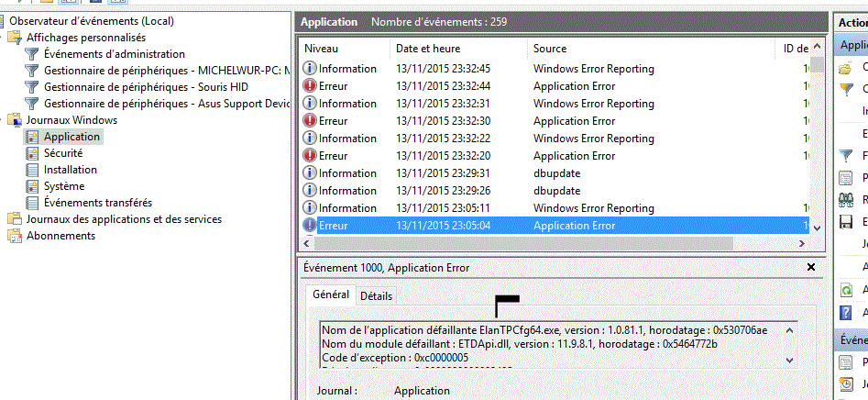Select the dbupdate event at 23:29:26
The image size is (868, 400).
[555, 191]
